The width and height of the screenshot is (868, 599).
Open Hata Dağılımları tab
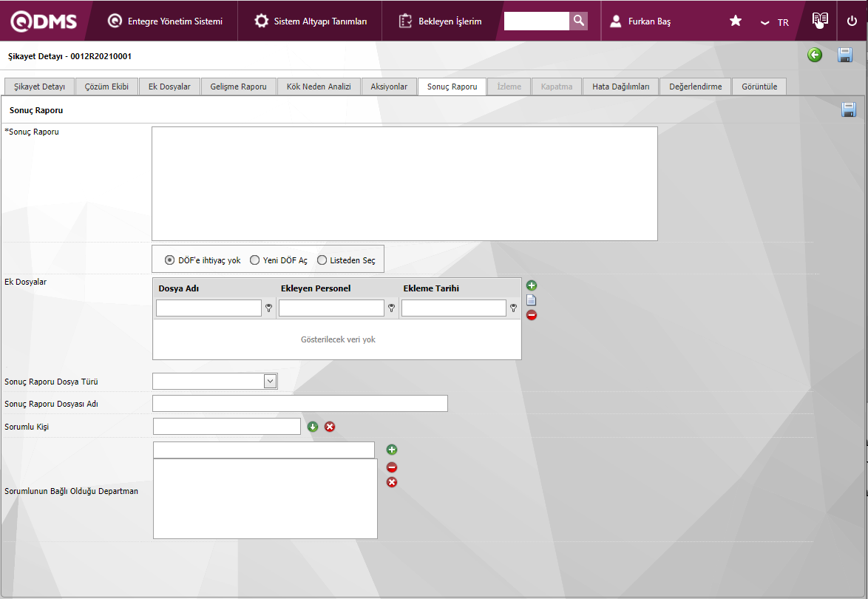pyautogui.click(x=620, y=87)
